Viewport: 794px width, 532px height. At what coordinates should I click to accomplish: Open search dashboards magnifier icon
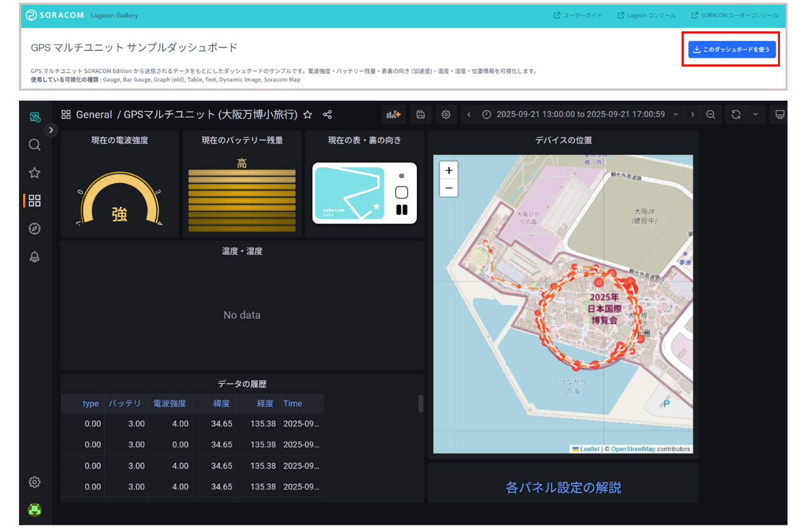[35, 145]
